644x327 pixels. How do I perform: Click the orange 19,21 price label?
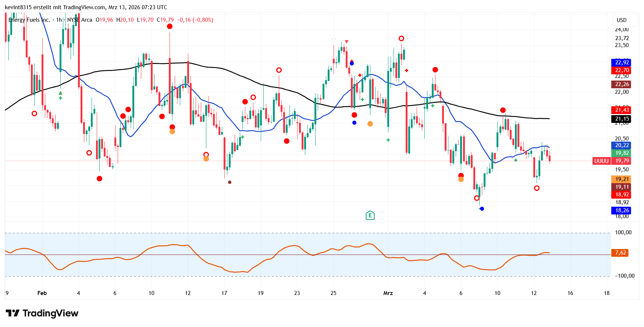[622, 179]
